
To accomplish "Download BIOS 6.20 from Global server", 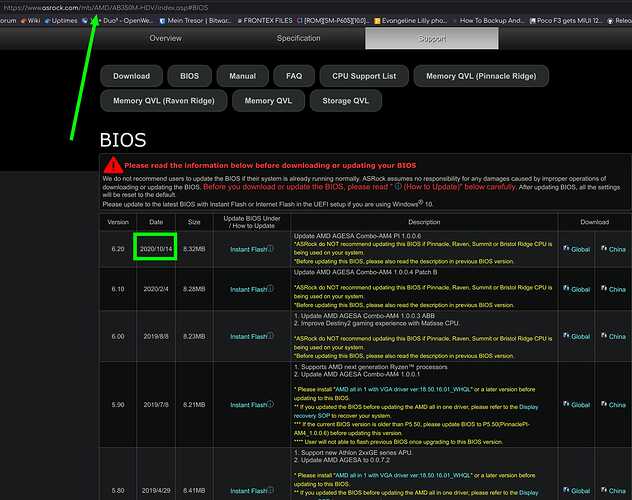I will 576,249.
